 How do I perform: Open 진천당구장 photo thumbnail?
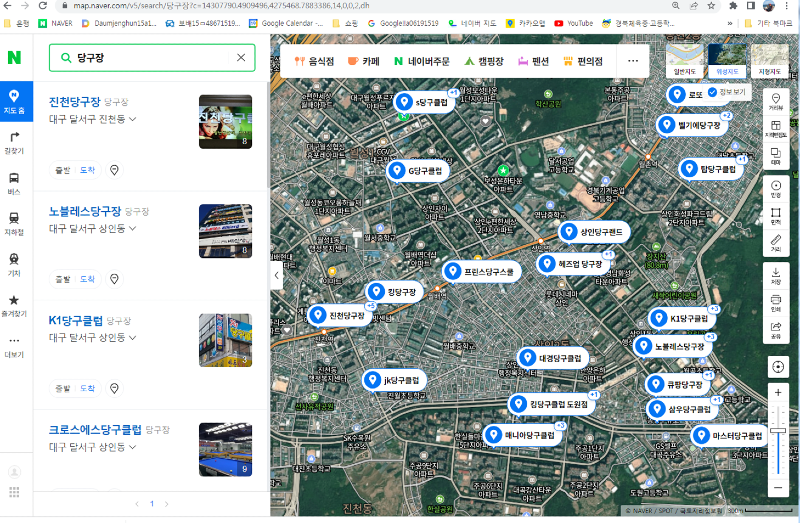(x=226, y=122)
